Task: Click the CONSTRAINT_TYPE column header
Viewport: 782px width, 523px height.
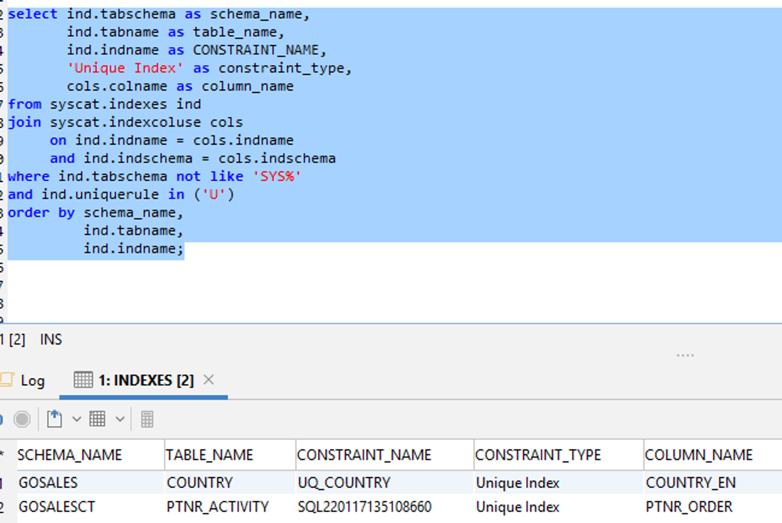Action: click(538, 455)
